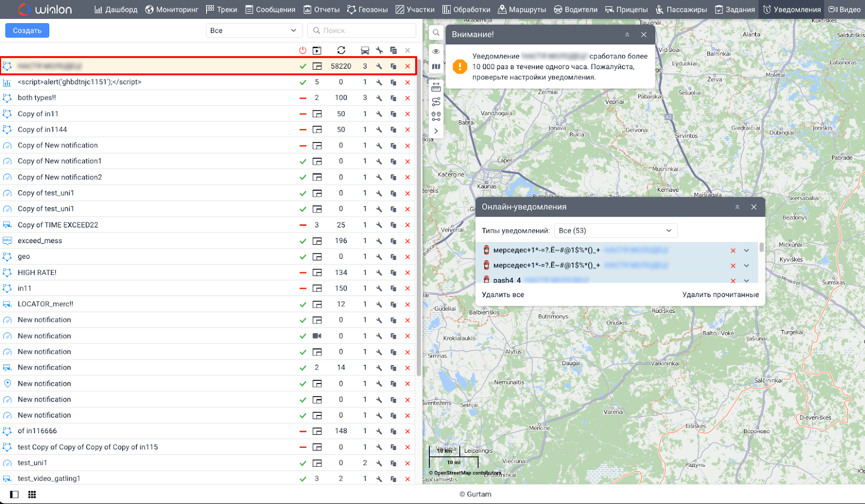Delete the 'HIGH RATE!' notification with red X
This screenshot has width=865, height=504.
click(408, 273)
